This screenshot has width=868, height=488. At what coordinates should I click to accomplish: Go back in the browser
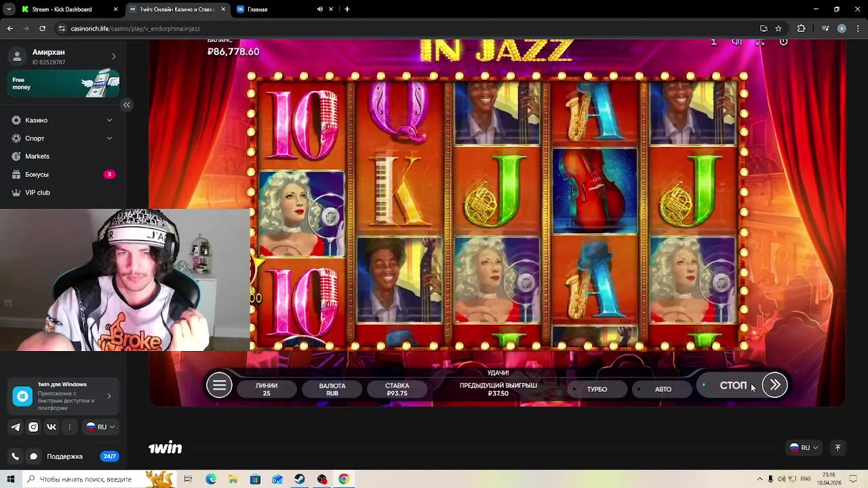[x=10, y=28]
